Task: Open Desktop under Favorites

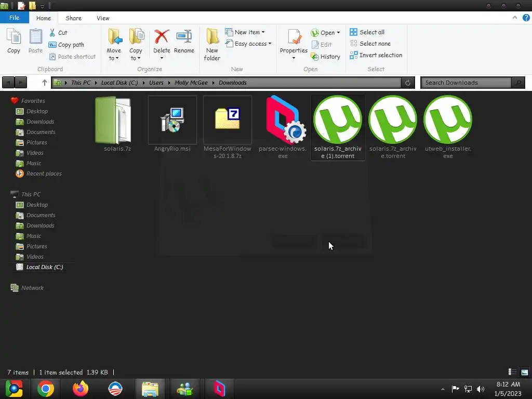Action: pyautogui.click(x=32, y=111)
